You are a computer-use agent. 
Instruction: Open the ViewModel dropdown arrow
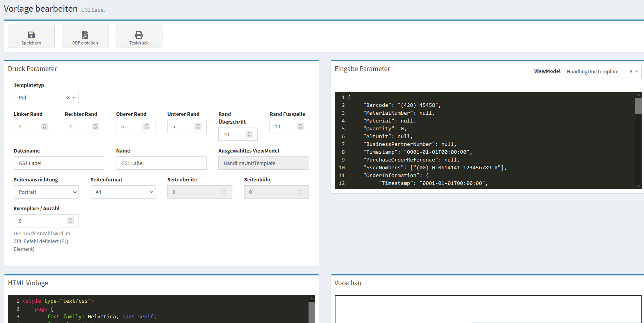point(637,71)
